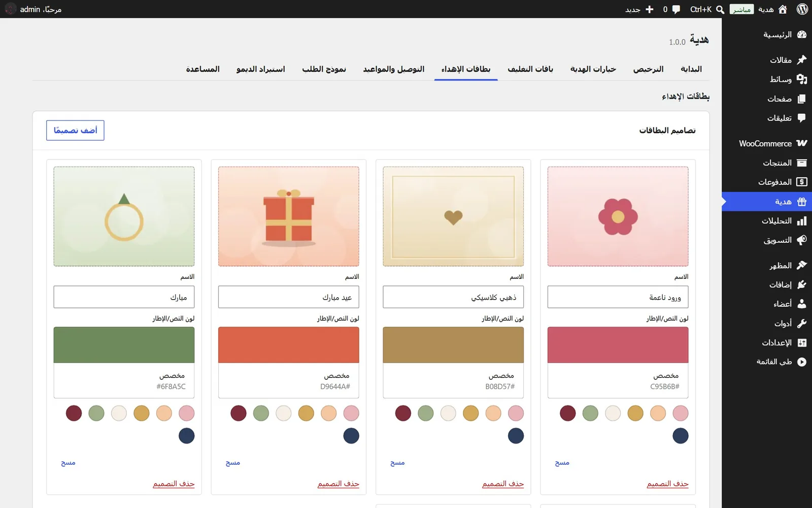Open the search (Ctrl+K) magnifier icon
The width and height of the screenshot is (812, 508).
(720, 9)
